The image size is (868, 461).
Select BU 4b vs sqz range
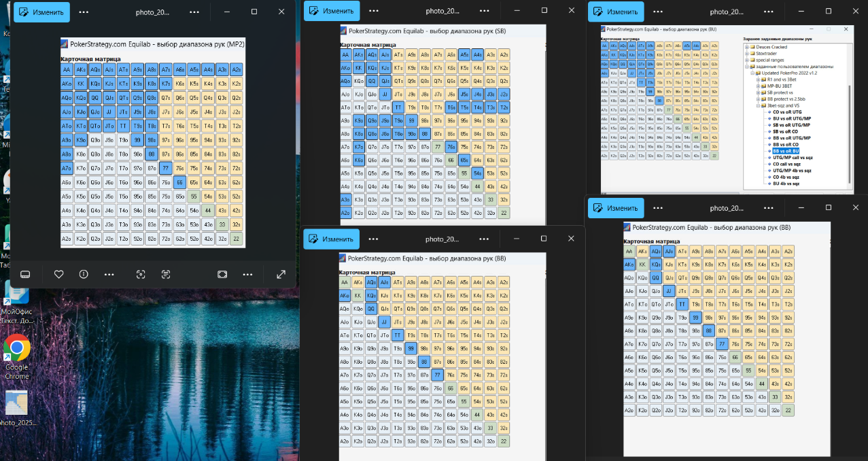(x=786, y=184)
